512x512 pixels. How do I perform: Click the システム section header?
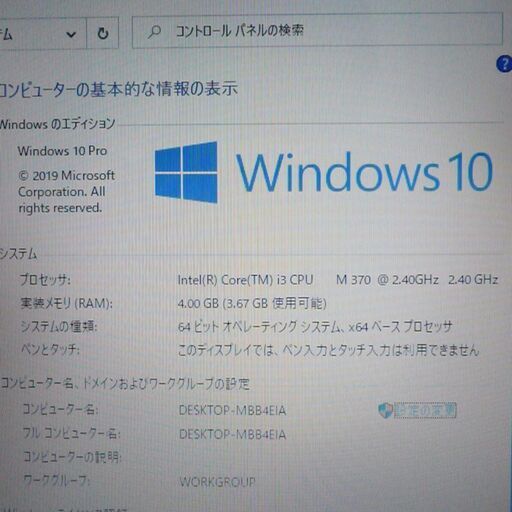[18, 254]
